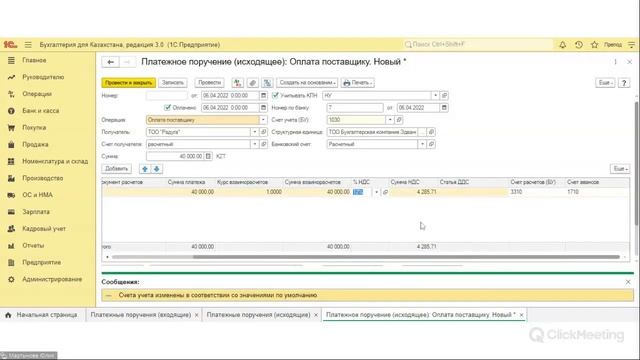
Task: Click Сумма НДС cell 4 285,71
Action: point(413,192)
